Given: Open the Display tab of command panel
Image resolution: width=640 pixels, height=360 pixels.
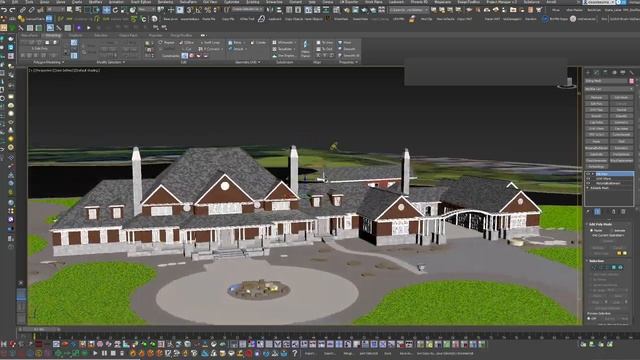Looking at the screenshot, I should 623,72.
